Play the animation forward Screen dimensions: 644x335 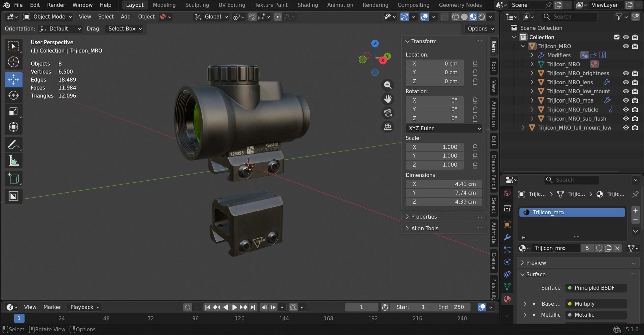point(234,307)
